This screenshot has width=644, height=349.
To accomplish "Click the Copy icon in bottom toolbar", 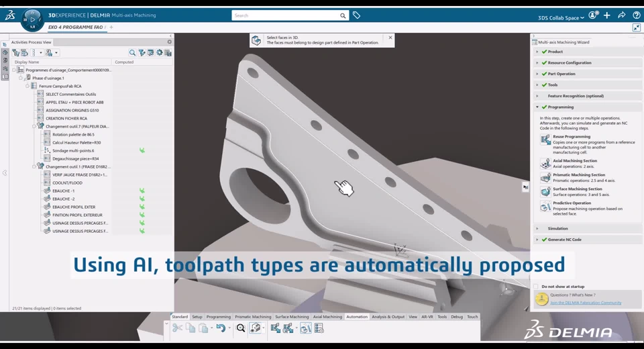I will pos(191,328).
